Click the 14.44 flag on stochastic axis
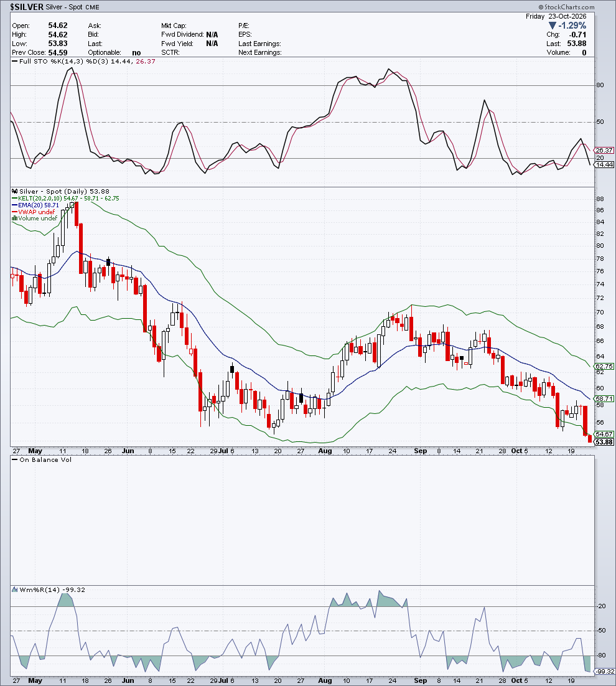Image resolution: width=616 pixels, height=686 pixels. (x=604, y=164)
